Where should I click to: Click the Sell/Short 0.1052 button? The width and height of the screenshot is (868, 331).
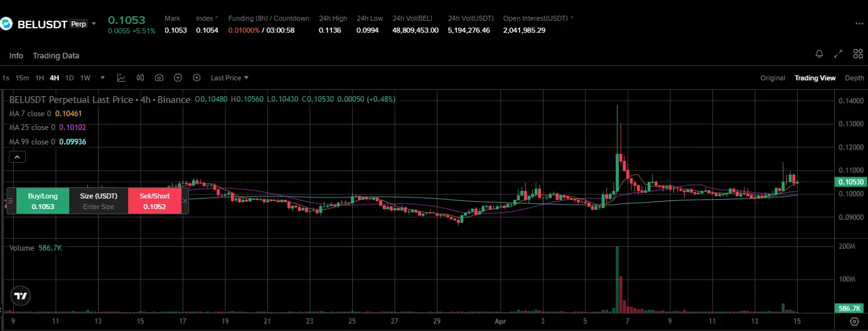[x=154, y=201]
